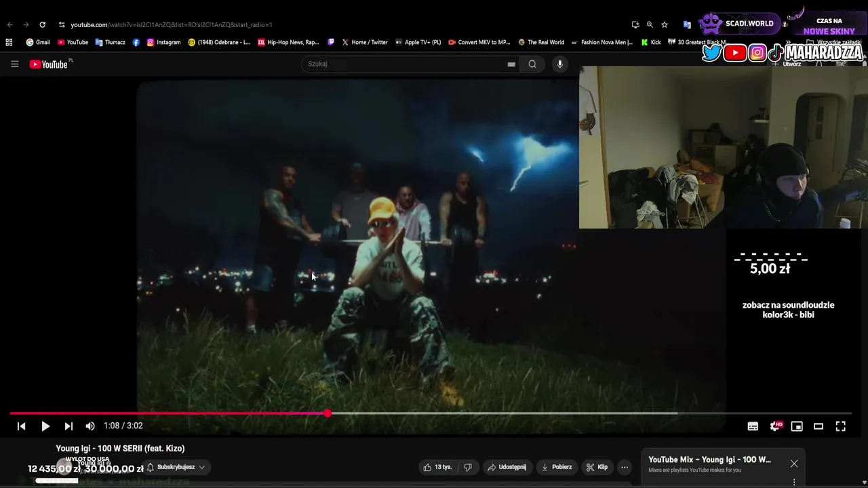
Task: Click the YouTube URL in address bar
Action: [172, 25]
